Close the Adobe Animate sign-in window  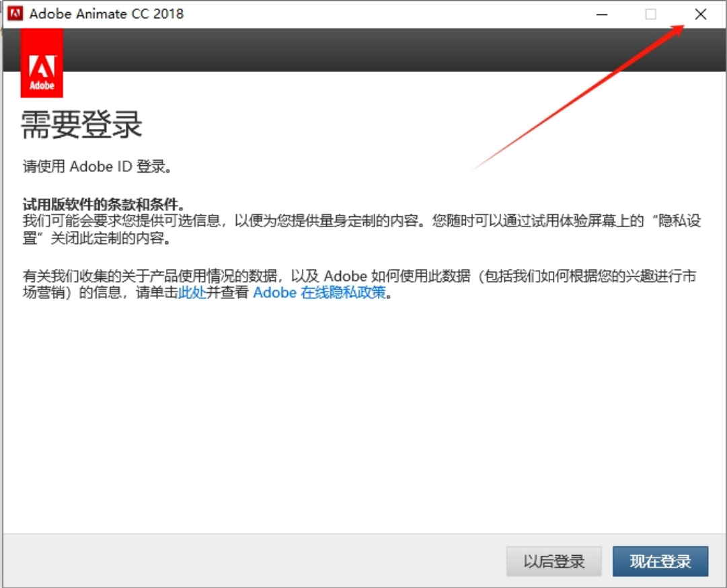tap(700, 14)
